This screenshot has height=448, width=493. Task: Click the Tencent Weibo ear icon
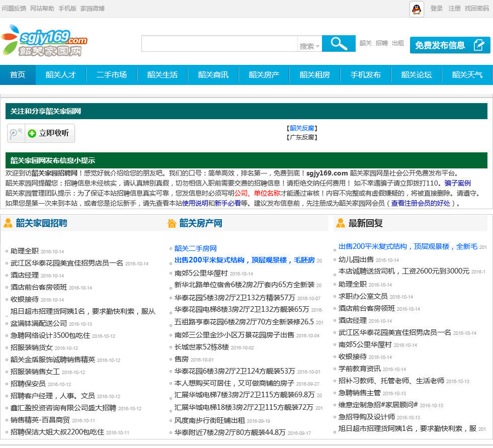click(16, 133)
